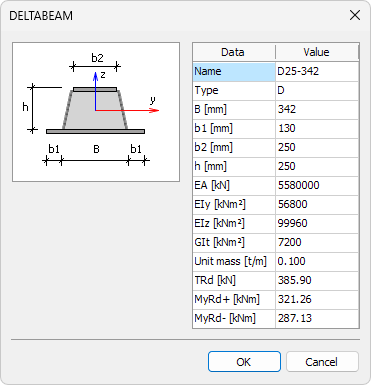Select the b1 [mm] label cell
Viewport: 371px width, 385px height.
pyautogui.click(x=234, y=129)
